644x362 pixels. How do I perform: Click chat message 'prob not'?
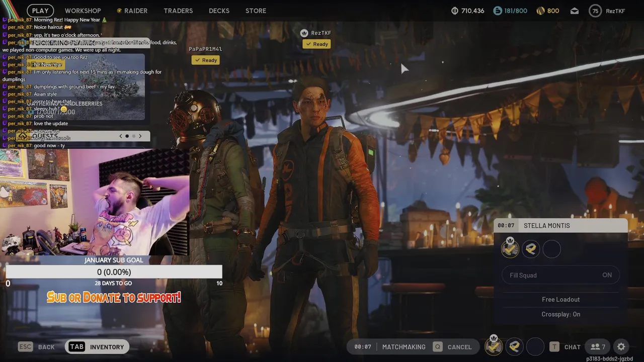(x=43, y=116)
